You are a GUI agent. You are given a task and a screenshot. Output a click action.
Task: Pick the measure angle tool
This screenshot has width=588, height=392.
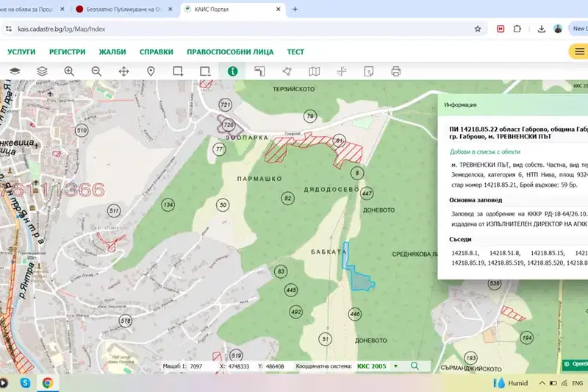click(259, 71)
